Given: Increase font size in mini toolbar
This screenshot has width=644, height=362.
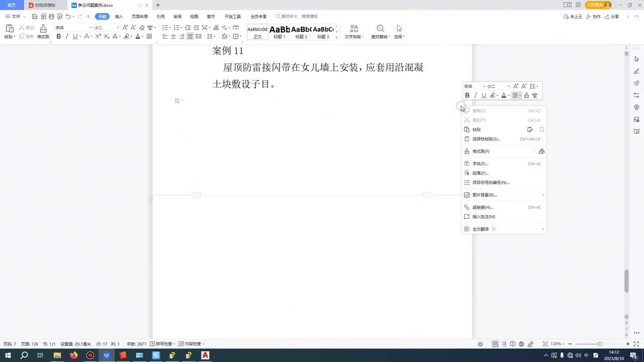Looking at the screenshot, I should [x=516, y=86].
